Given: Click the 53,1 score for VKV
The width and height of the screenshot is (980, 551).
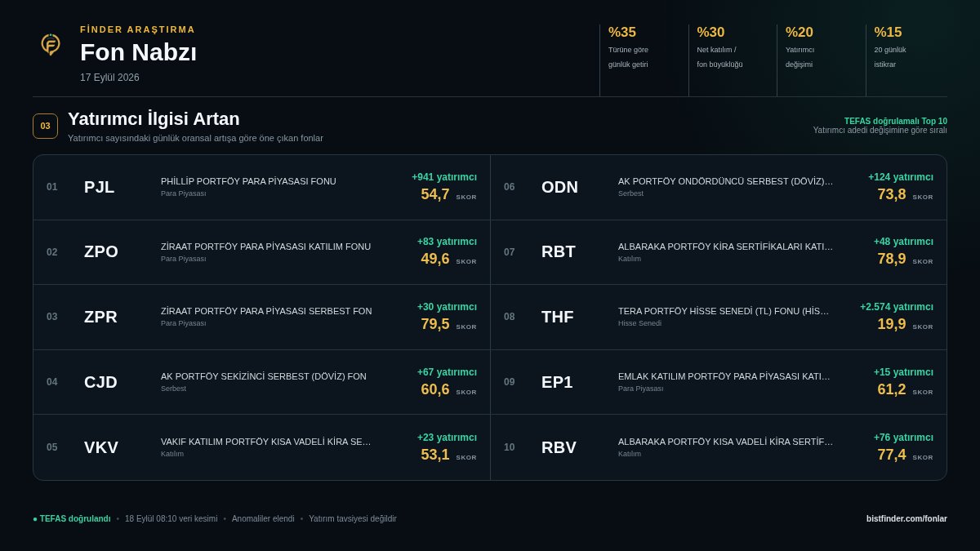Looking at the screenshot, I should coord(435,455).
